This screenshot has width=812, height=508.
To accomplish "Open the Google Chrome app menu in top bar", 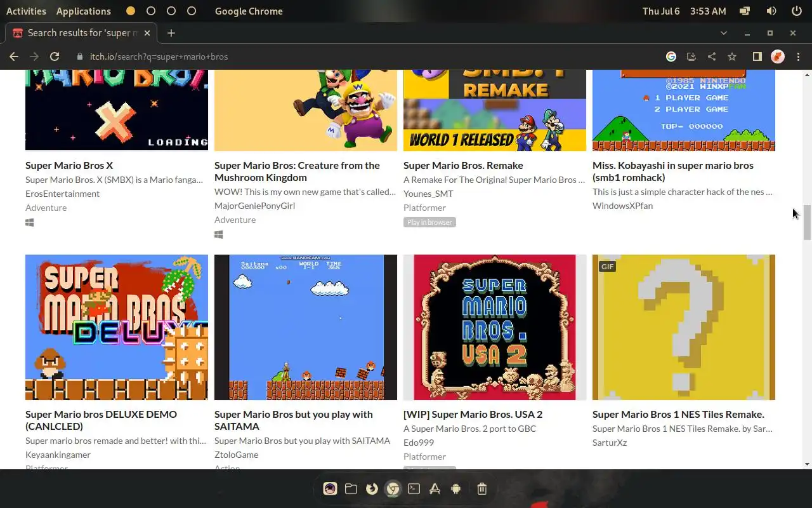I will (x=249, y=11).
